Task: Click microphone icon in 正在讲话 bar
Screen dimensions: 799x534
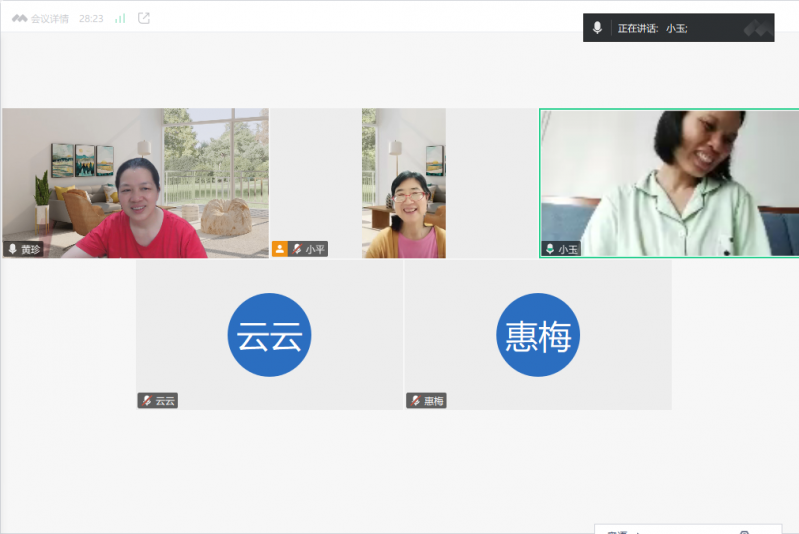Action: pyautogui.click(x=597, y=28)
